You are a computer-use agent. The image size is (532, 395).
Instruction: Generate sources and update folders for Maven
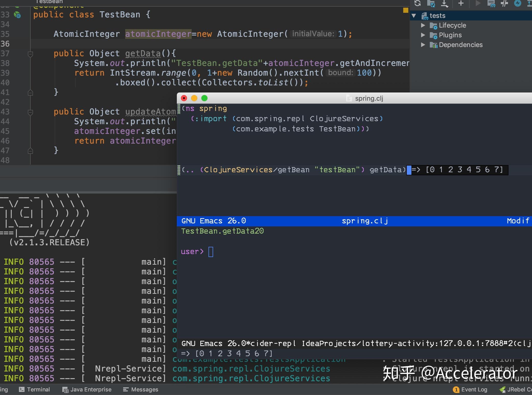(x=432, y=4)
